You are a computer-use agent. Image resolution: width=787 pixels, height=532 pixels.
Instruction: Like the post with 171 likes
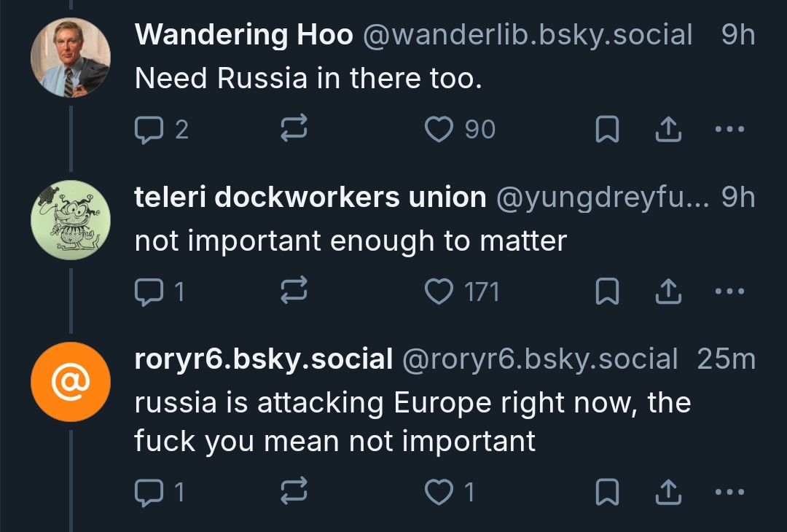[439, 292]
